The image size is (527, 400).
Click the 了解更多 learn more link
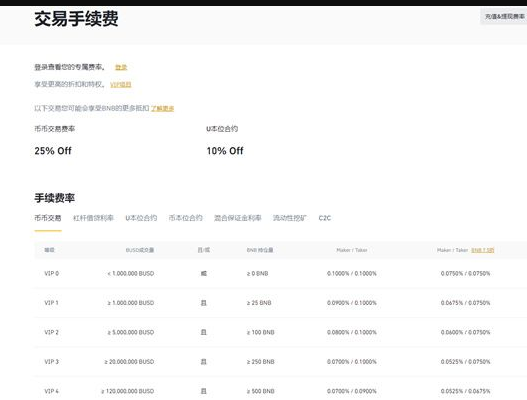[x=162, y=108]
